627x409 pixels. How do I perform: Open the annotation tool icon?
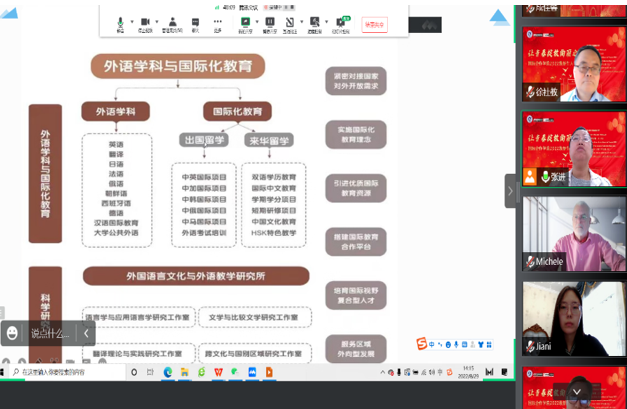pyautogui.click(x=290, y=24)
